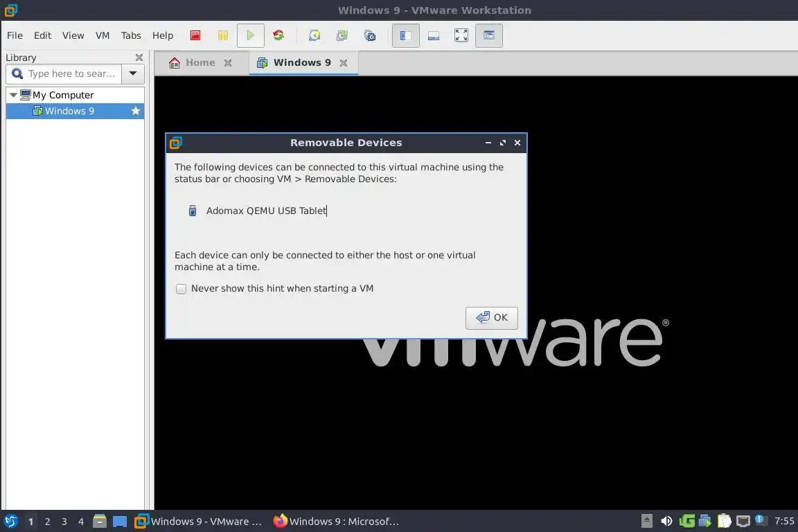
Task: Click the blue printer tray icon
Action: point(705,521)
